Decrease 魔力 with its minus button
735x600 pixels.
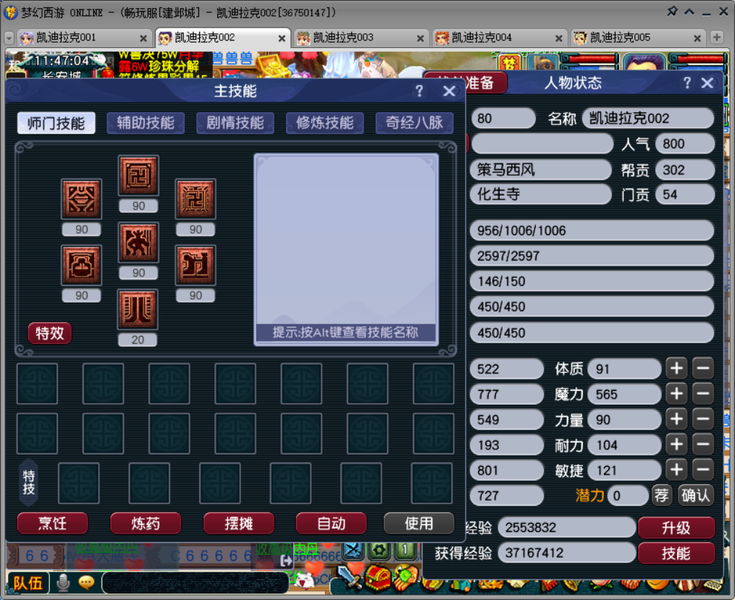703,394
